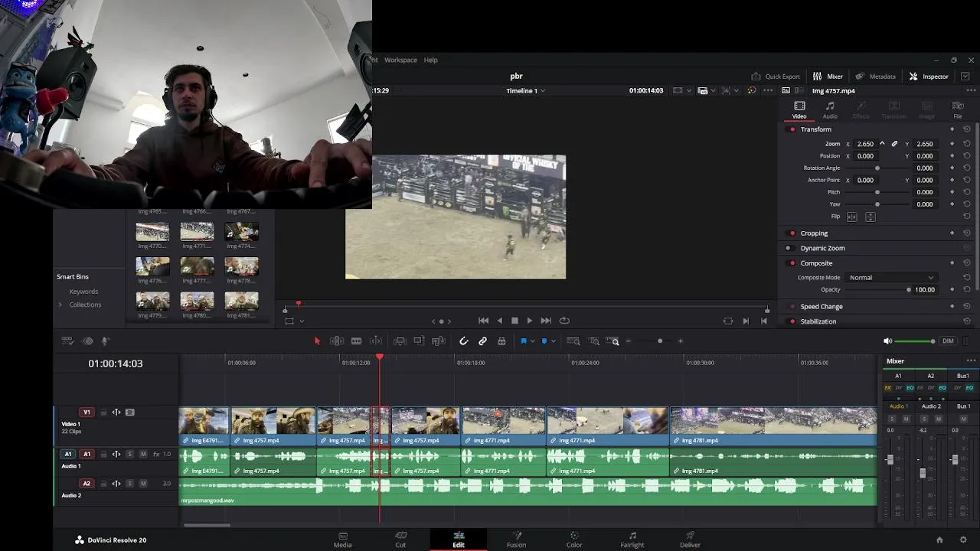The width and height of the screenshot is (980, 551).
Task: Open the Color page
Action: [x=573, y=540]
